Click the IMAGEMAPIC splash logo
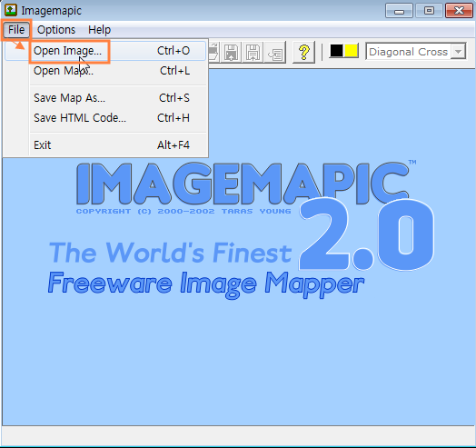 [x=243, y=184]
